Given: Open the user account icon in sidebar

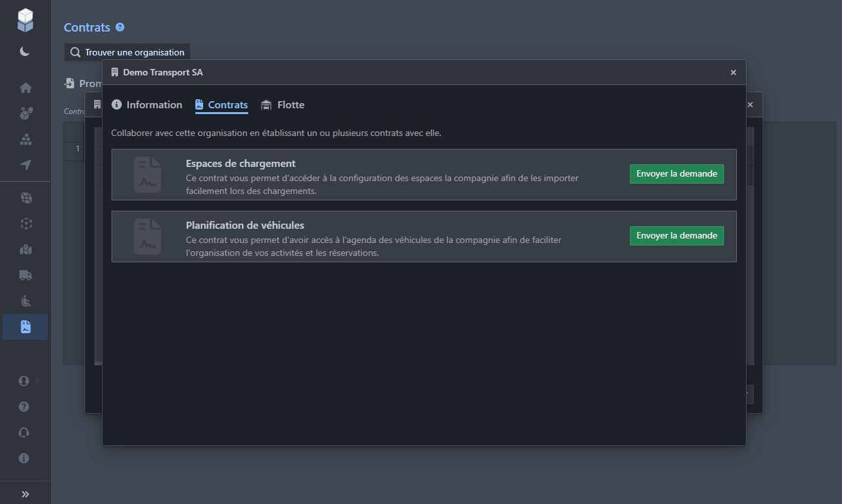Looking at the screenshot, I should coord(24,381).
